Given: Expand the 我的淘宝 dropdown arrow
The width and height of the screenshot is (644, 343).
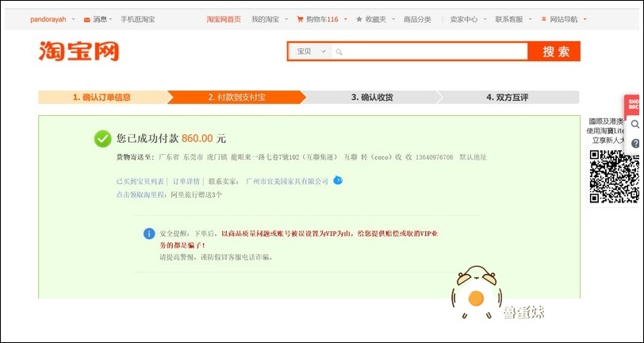Looking at the screenshot, I should 286,19.
